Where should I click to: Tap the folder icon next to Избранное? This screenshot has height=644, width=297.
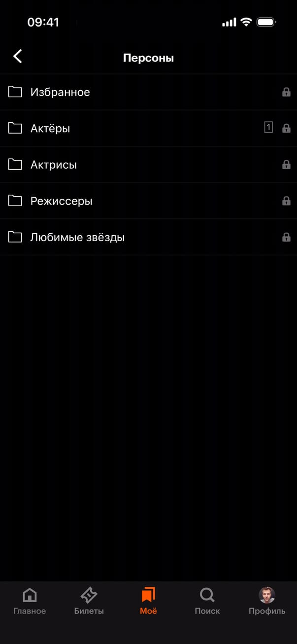point(15,92)
